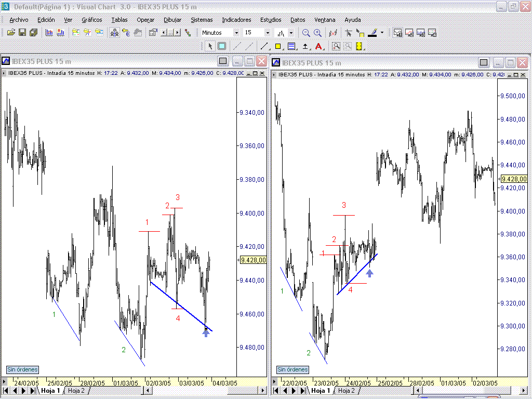Click the right chart window square header icon
The width and height of the screenshot is (532, 399).
point(484,62)
